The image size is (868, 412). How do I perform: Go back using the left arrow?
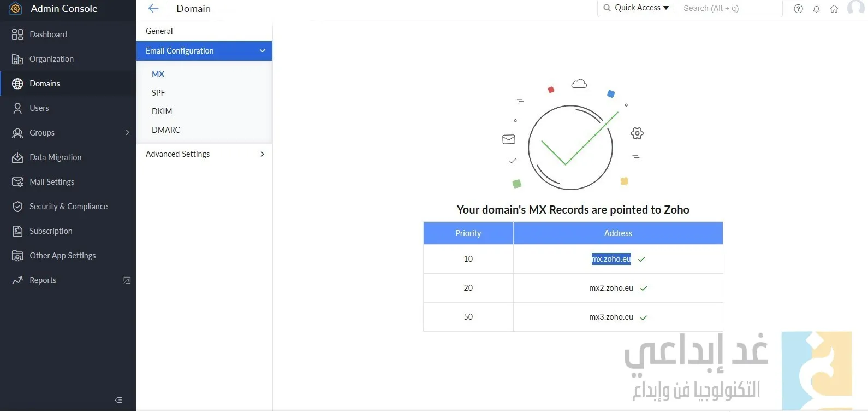coord(153,8)
